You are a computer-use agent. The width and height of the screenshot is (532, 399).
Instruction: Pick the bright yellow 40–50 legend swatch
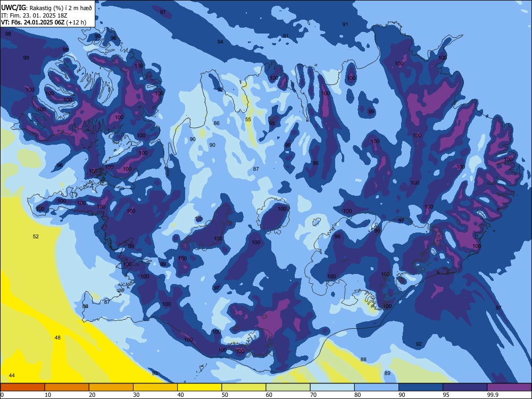(199, 387)
